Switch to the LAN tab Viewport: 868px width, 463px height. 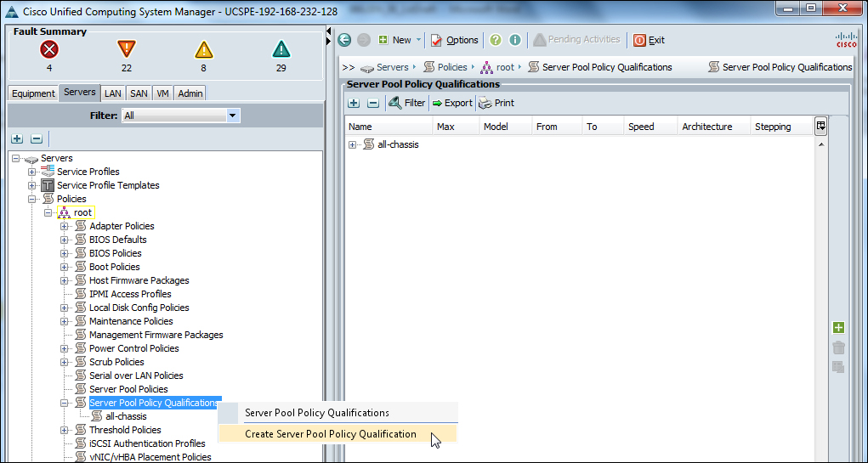click(x=113, y=93)
